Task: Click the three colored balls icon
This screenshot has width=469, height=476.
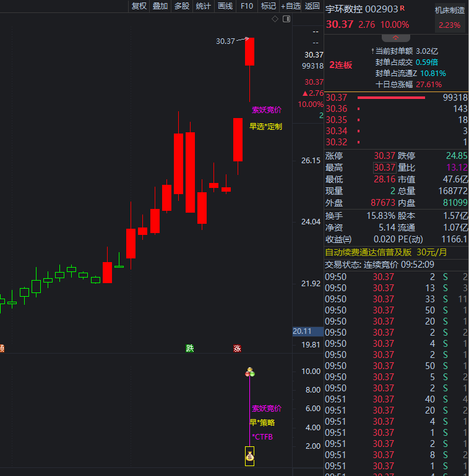Action: tap(250, 372)
